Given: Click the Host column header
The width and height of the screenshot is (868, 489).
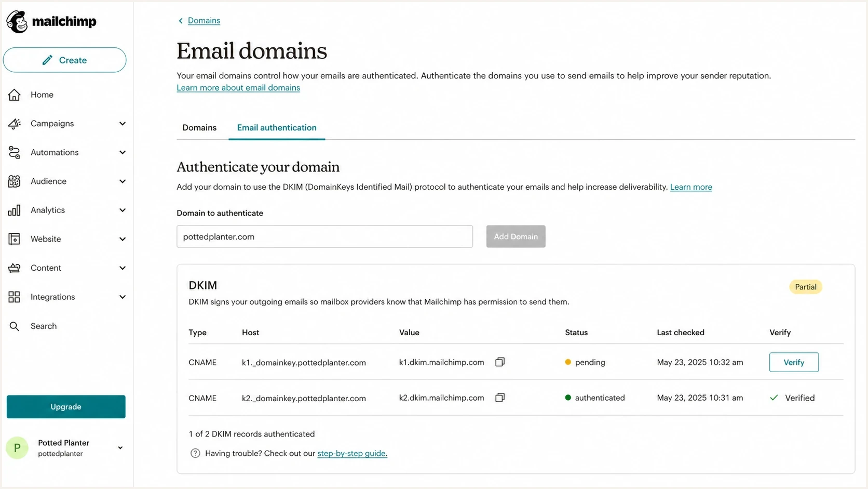Looking at the screenshot, I should [x=250, y=333].
